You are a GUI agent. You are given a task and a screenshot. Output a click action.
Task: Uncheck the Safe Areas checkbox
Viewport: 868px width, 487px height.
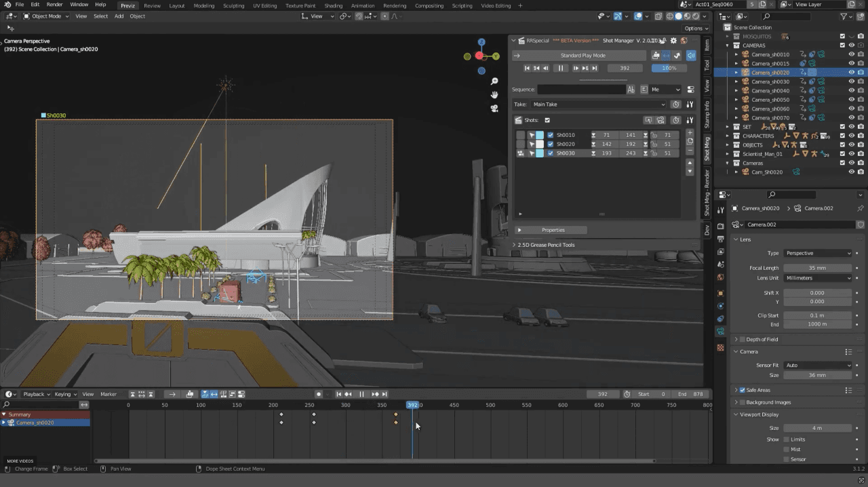click(x=743, y=390)
